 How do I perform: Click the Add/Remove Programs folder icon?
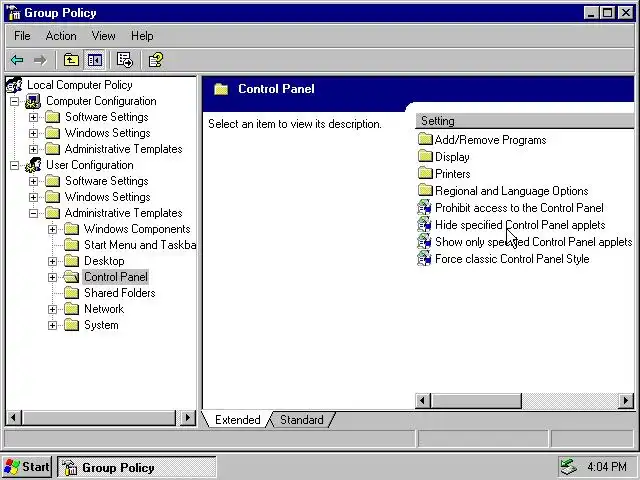point(425,139)
